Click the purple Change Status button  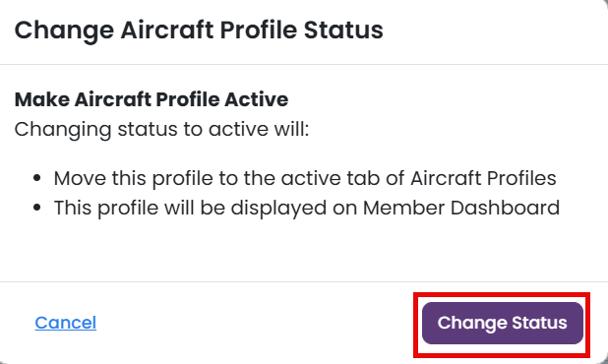click(x=503, y=323)
